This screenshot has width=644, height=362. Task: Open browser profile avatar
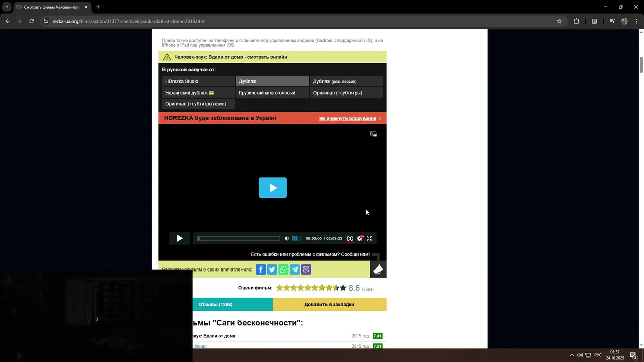(x=624, y=21)
